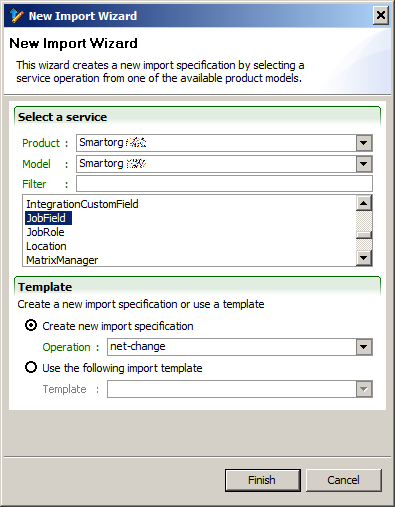The image size is (395, 507).
Task: Select JobField service entry
Action: pyautogui.click(x=48, y=218)
